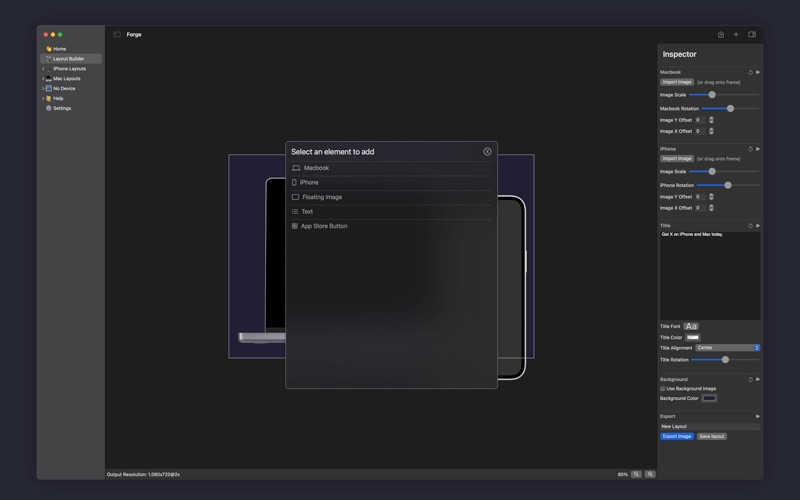Reset the Title section with the reset icon

coord(750,226)
